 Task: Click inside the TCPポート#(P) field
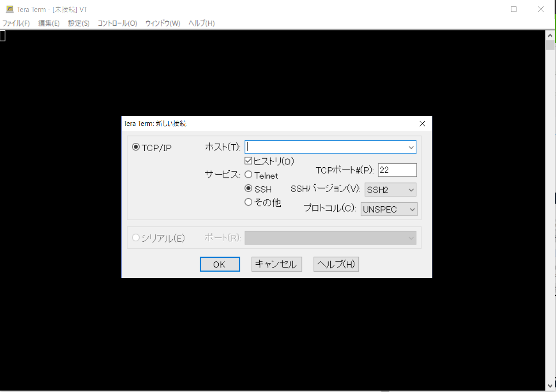pos(397,170)
